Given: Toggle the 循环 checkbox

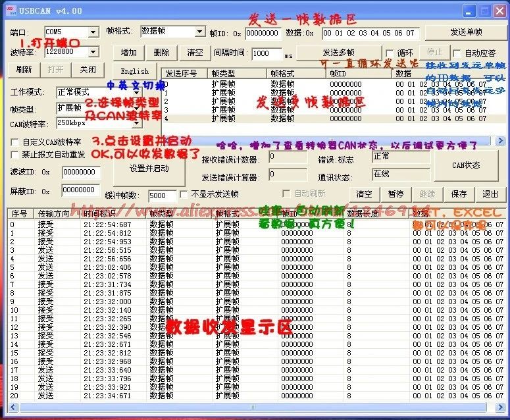Looking at the screenshot, I should point(390,53).
